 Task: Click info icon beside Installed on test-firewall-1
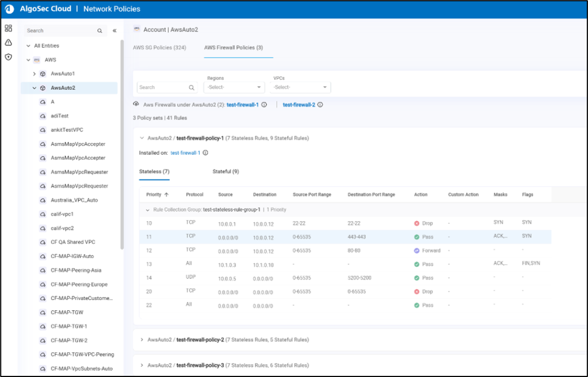point(205,153)
